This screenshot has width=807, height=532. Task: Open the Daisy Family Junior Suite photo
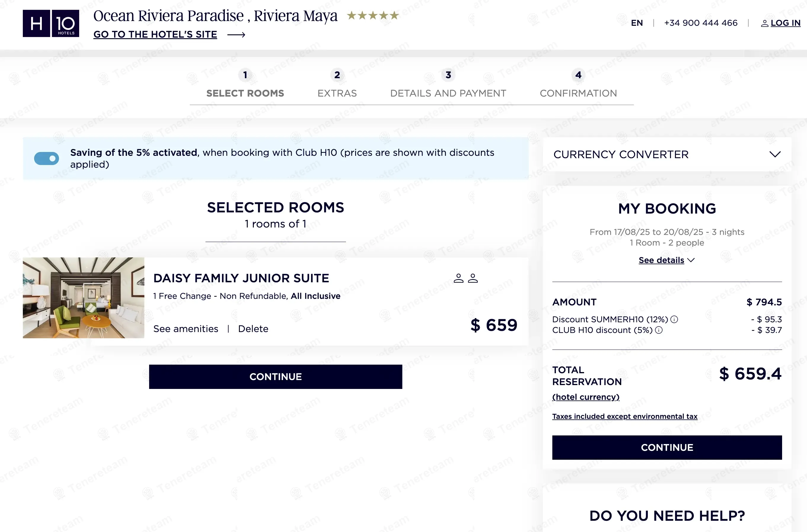pos(84,298)
